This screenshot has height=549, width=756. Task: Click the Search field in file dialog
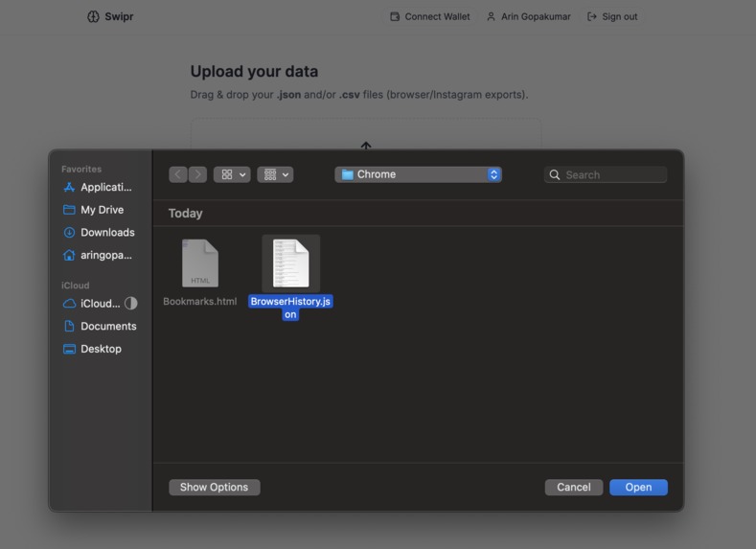click(606, 175)
